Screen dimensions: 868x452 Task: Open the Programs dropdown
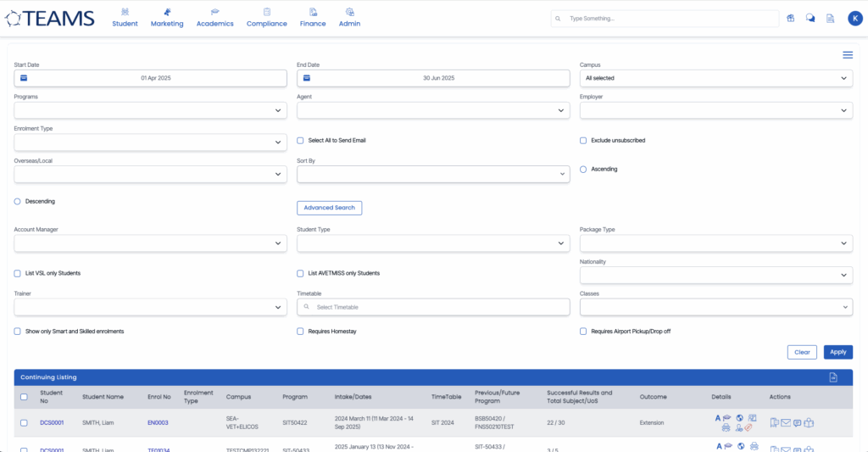(150, 110)
